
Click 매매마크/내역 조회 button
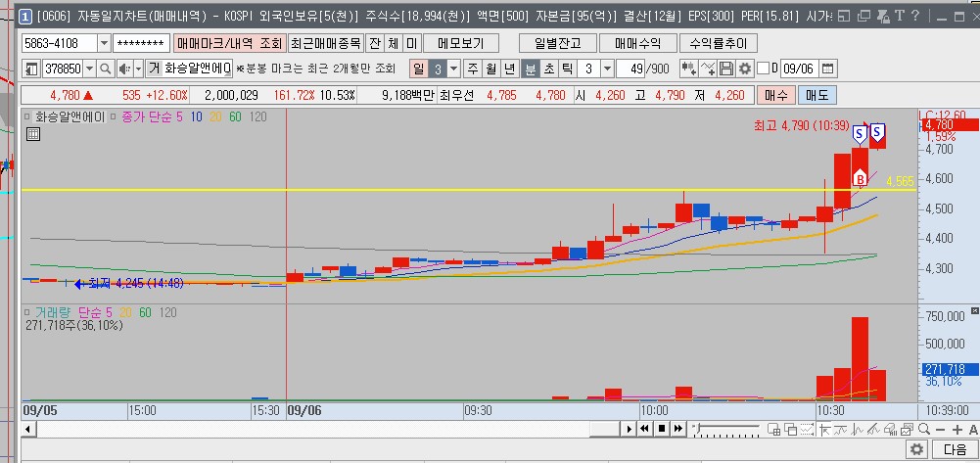tap(230, 43)
